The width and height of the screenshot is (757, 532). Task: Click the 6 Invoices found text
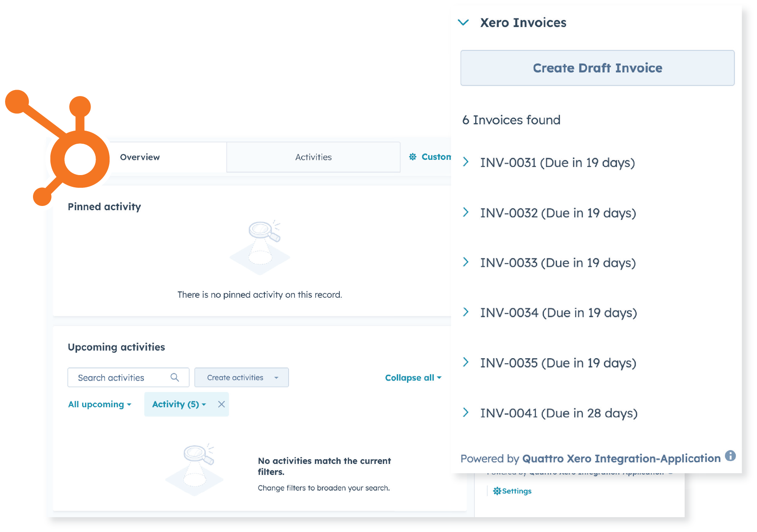(511, 120)
